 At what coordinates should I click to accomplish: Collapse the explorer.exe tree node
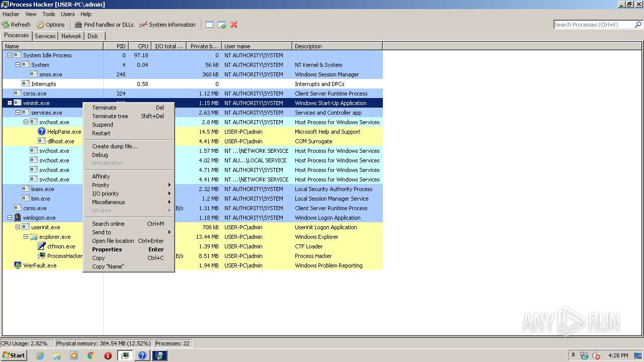point(26,237)
